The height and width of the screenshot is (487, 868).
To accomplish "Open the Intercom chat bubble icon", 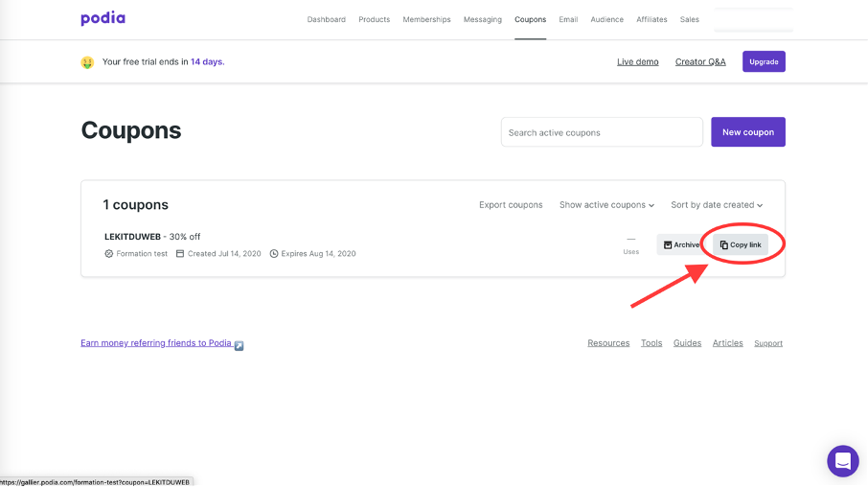I will point(842,460).
